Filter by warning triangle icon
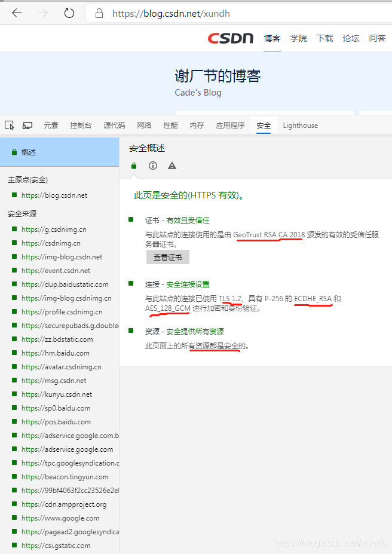 [x=172, y=166]
